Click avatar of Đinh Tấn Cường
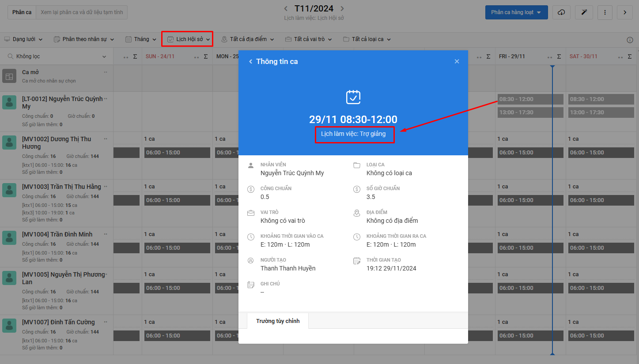 9,326
